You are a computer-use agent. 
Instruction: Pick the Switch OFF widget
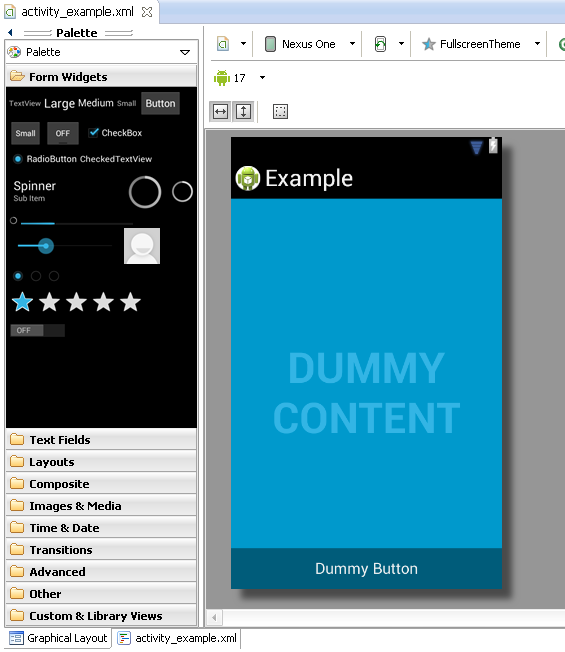(37, 330)
